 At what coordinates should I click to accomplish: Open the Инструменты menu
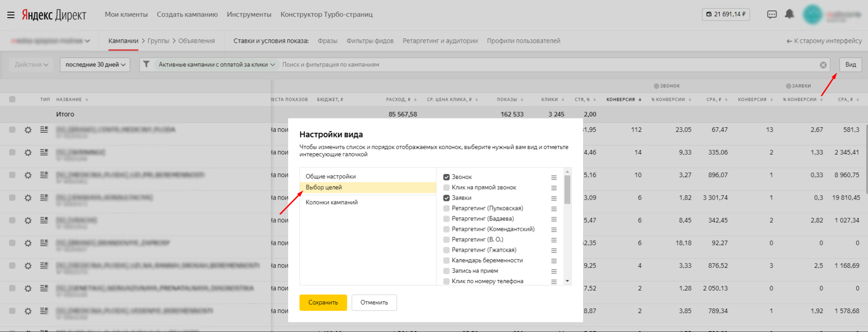point(249,14)
